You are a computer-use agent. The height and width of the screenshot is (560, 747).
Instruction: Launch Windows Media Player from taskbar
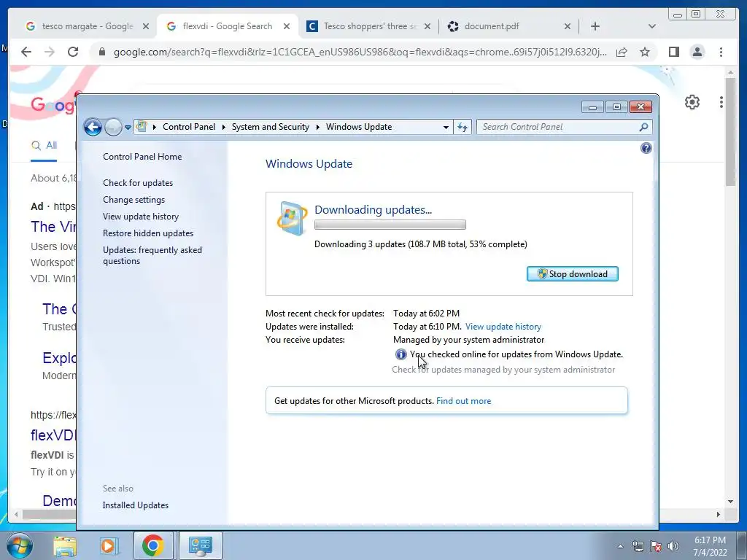pos(109,545)
